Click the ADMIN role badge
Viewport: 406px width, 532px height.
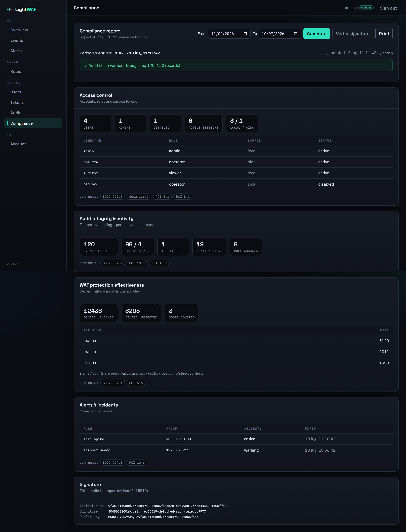tap(366, 8)
